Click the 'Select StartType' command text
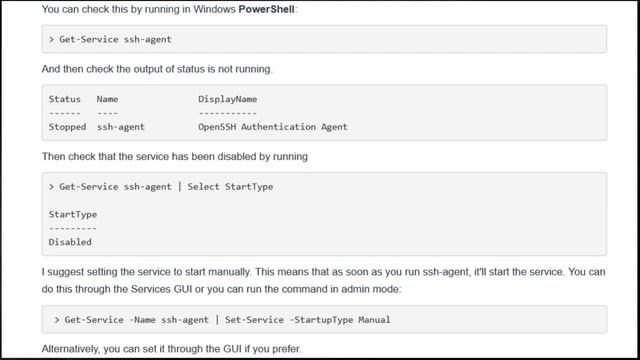The image size is (640, 360). (x=230, y=187)
